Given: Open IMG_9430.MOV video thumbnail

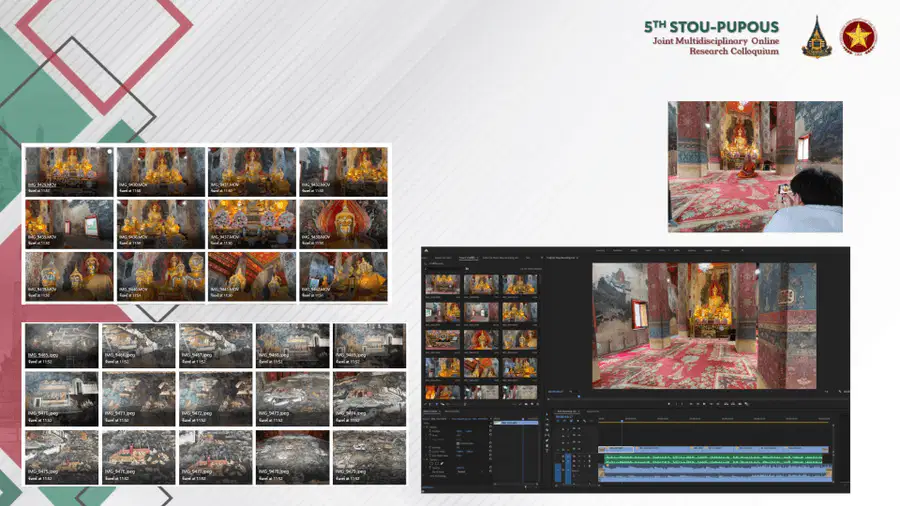Looking at the screenshot, I should [161, 172].
